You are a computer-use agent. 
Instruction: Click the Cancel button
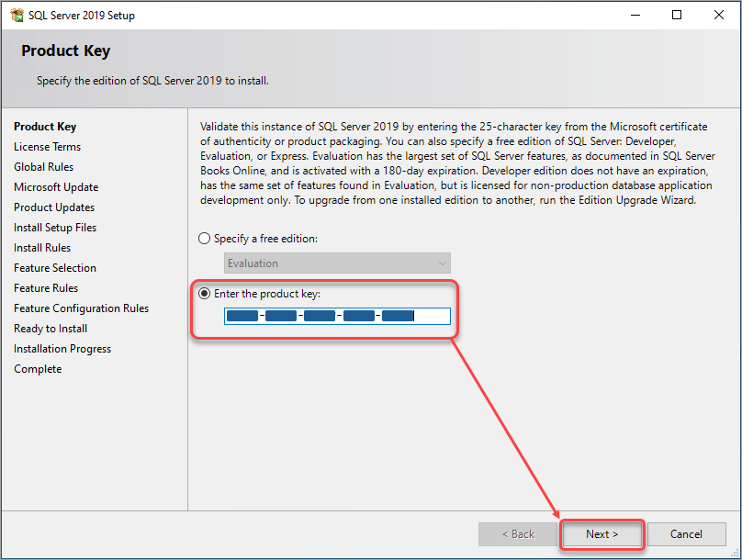pyautogui.click(x=686, y=534)
